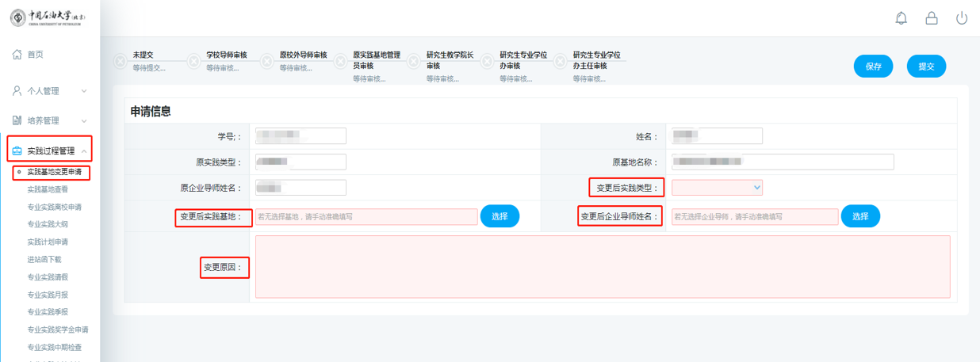Click the 实践过程管理 briefcase icon

pyautogui.click(x=17, y=151)
